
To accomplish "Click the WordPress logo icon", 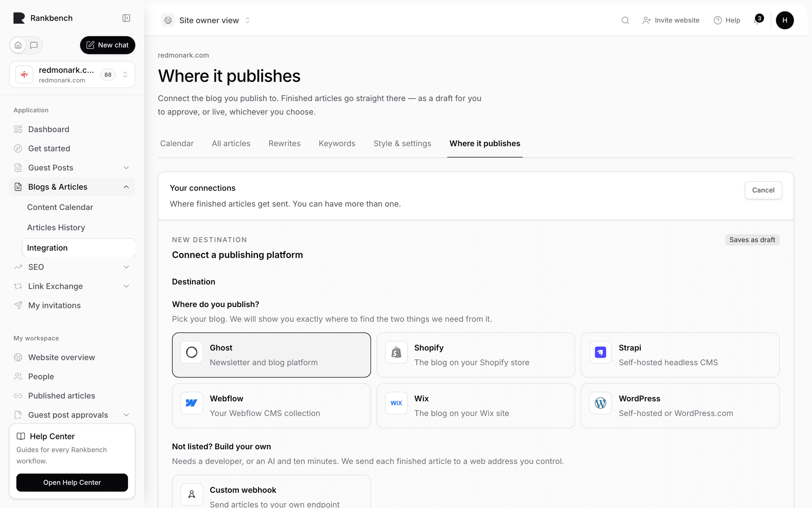I will (x=601, y=403).
